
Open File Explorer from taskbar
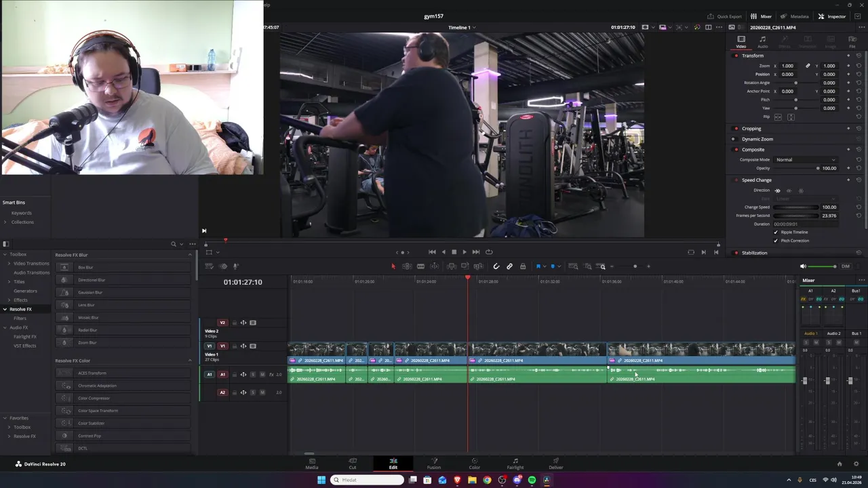472,480
